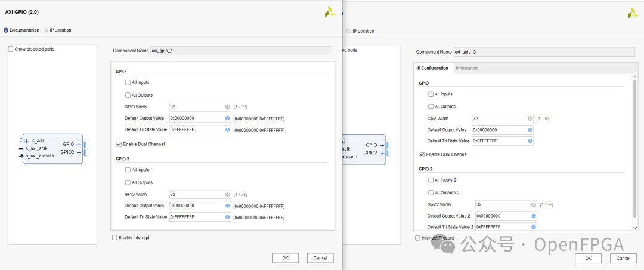Expand S_AXI interface on axi_gpio_1 block symbol
Screen dimensions: 644x270
(x=26, y=141)
